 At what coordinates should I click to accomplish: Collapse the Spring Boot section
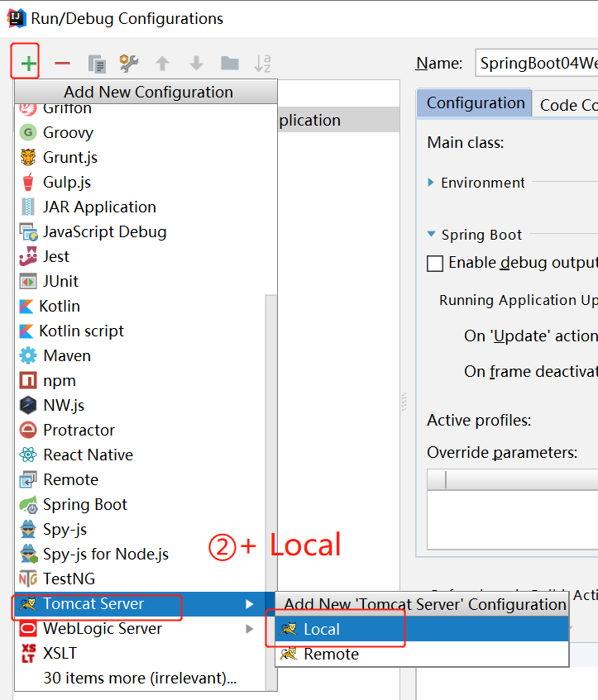(x=431, y=234)
